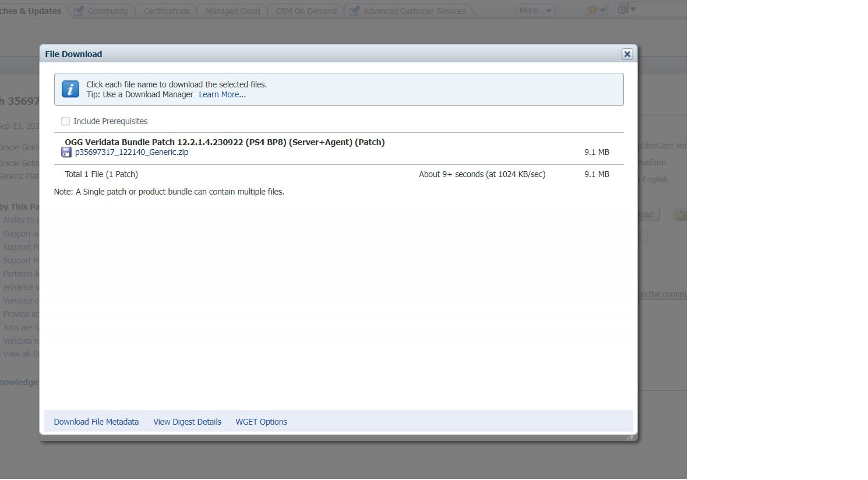868x480 pixels.
Task: Open WGET Options link
Action: (261, 422)
